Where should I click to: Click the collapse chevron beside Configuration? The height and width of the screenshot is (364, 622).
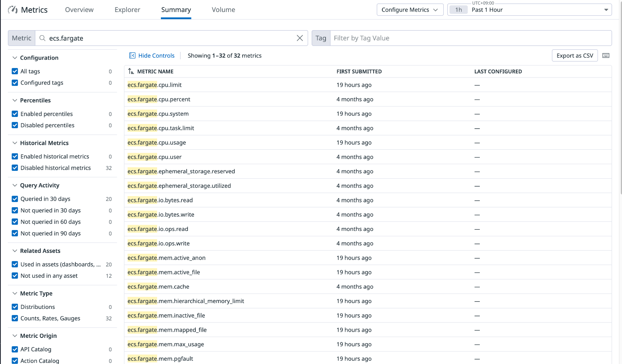click(15, 58)
